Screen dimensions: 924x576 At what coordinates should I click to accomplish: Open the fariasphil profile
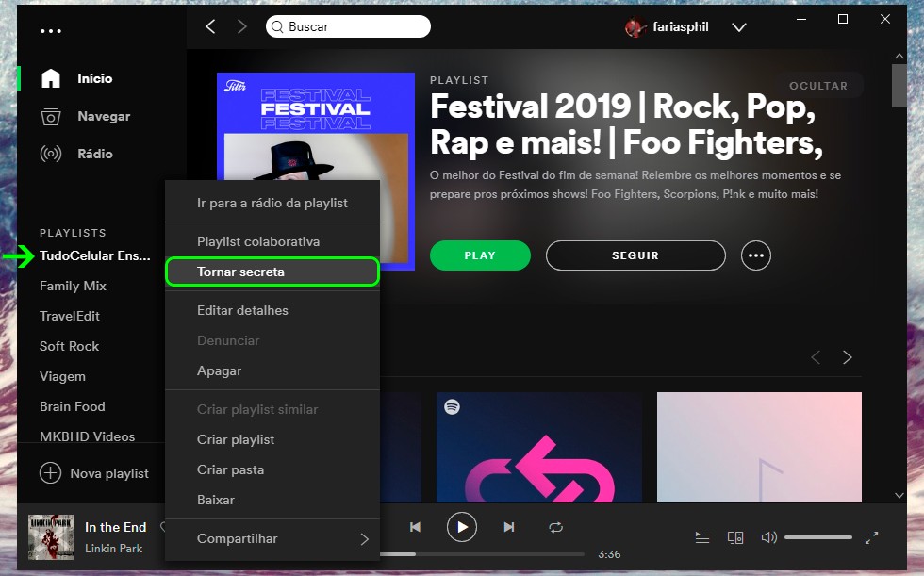point(668,27)
